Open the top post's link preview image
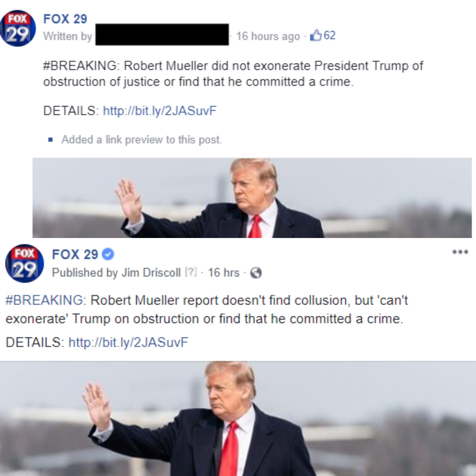476x476 pixels. [x=252, y=198]
